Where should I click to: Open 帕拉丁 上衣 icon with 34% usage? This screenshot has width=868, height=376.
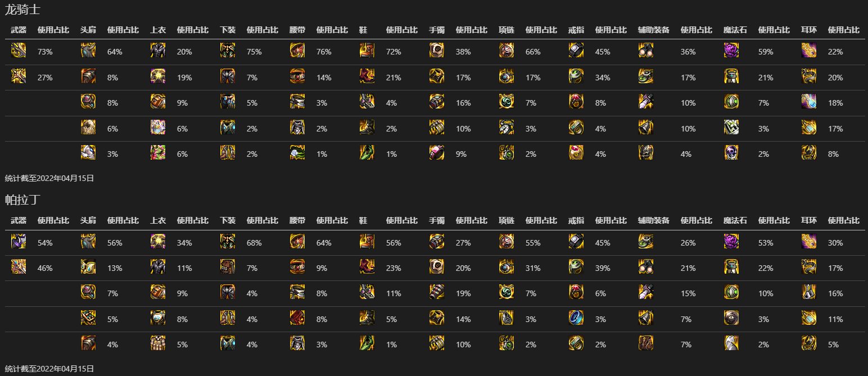[x=158, y=242]
